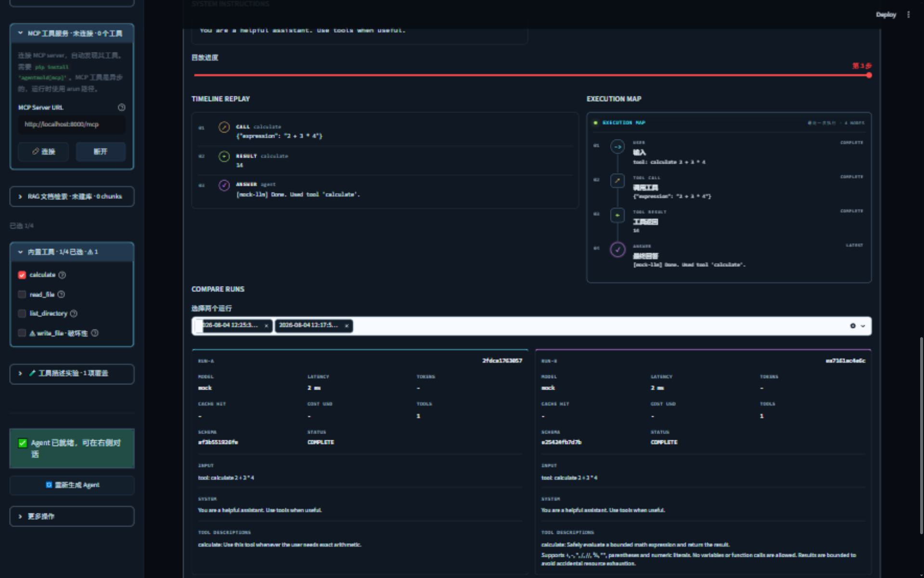Click the 输入 node title in Execution Map
This screenshot has width=924, height=578.
point(639,152)
